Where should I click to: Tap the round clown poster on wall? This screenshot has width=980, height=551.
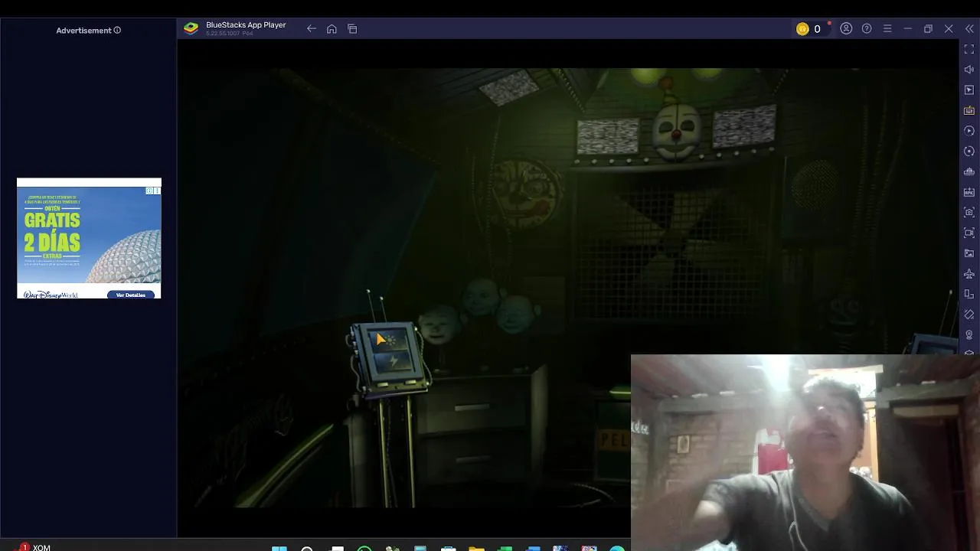tap(526, 194)
